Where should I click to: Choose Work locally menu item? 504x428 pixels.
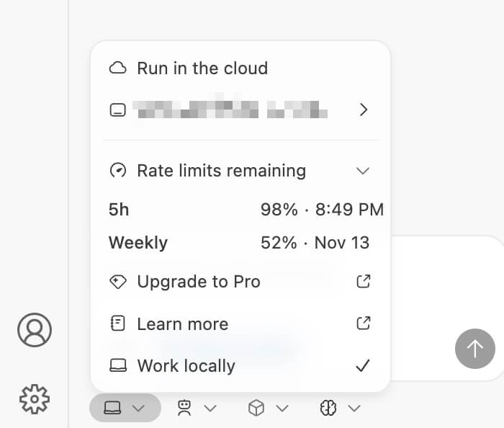point(186,365)
